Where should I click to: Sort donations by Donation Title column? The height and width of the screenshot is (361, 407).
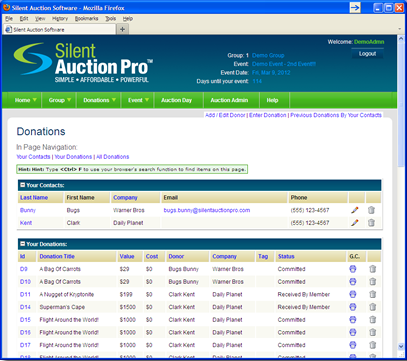pyautogui.click(x=57, y=256)
